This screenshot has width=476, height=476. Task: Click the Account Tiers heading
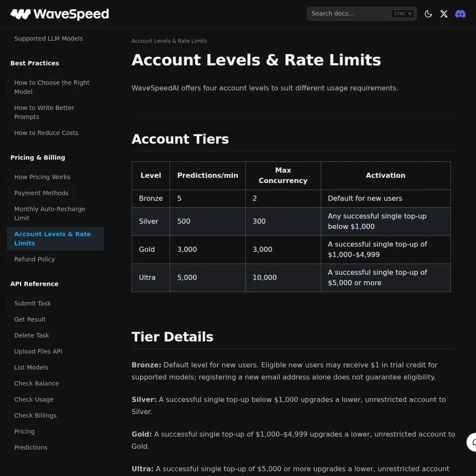180,139
